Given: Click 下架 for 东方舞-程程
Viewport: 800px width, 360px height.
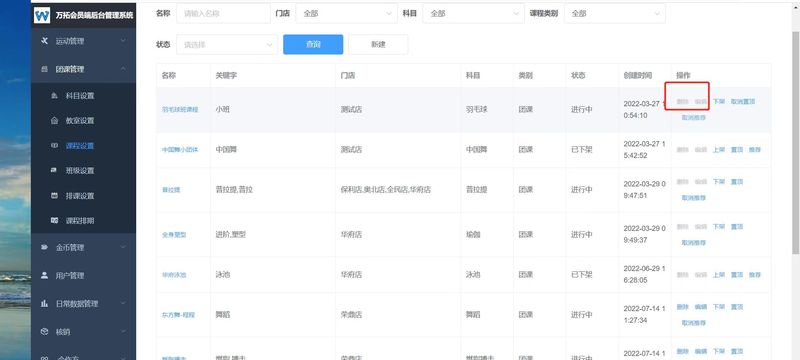Looking at the screenshot, I should (x=719, y=307).
